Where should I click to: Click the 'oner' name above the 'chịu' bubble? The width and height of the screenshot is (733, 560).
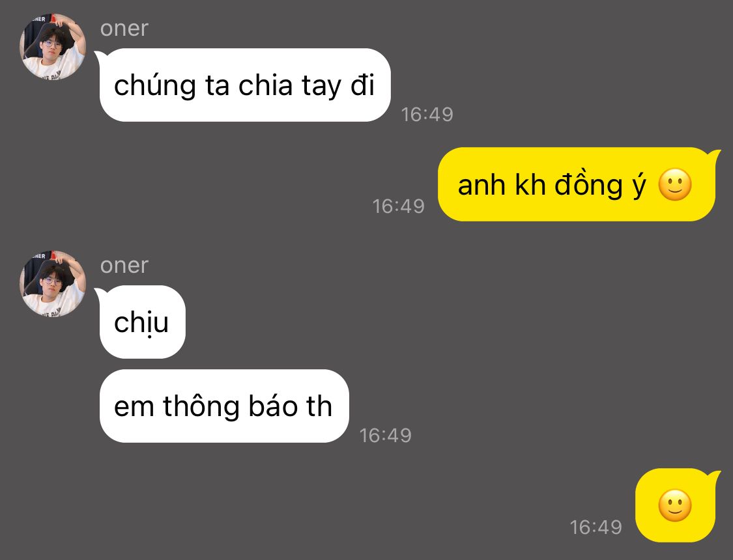point(124,265)
